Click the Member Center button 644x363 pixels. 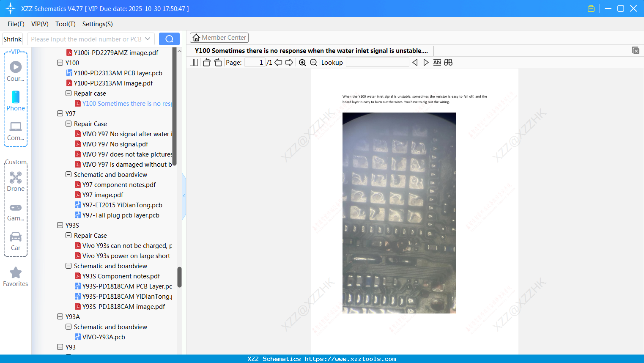point(219,37)
